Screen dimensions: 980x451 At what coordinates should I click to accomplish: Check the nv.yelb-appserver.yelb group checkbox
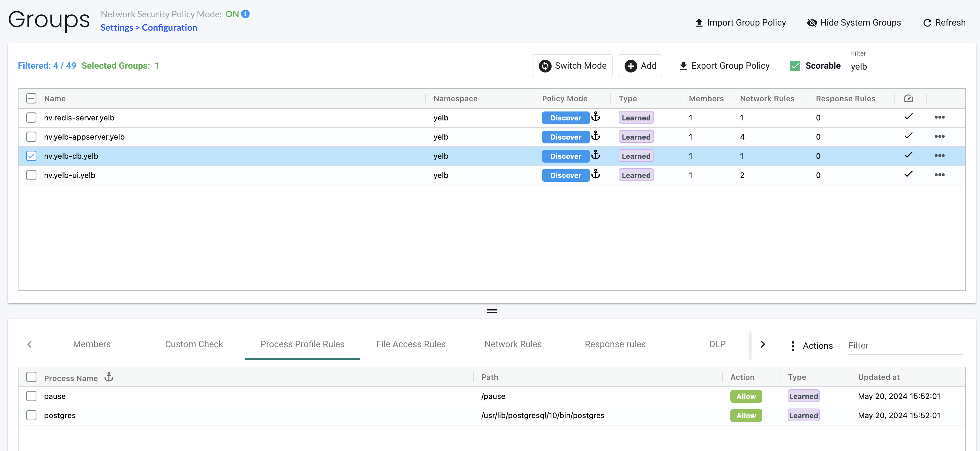point(31,137)
